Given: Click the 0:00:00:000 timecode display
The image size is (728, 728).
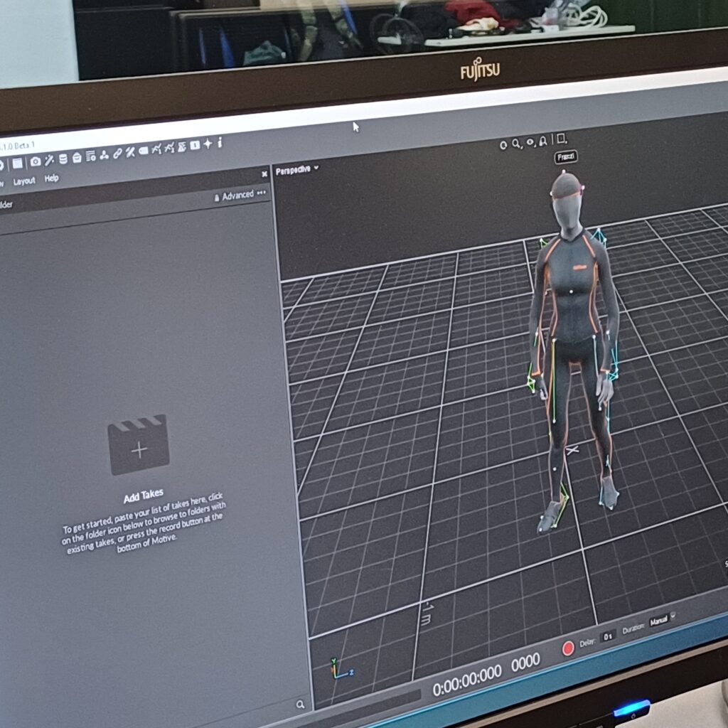Looking at the screenshot, I should point(467,680).
